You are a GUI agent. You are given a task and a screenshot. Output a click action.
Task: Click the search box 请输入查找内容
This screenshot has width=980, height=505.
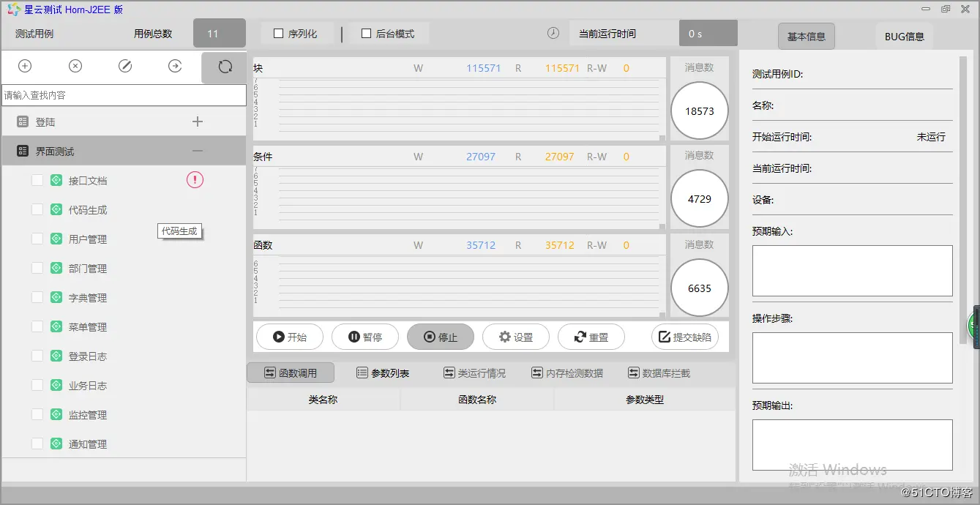coord(124,95)
